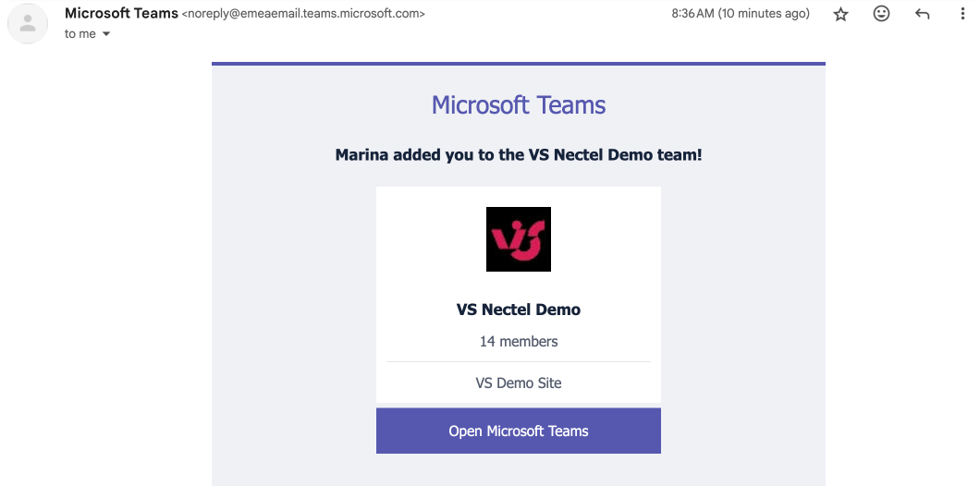The height and width of the screenshot is (486, 980).
Task: Click the red VS team logo image
Action: [x=518, y=239]
